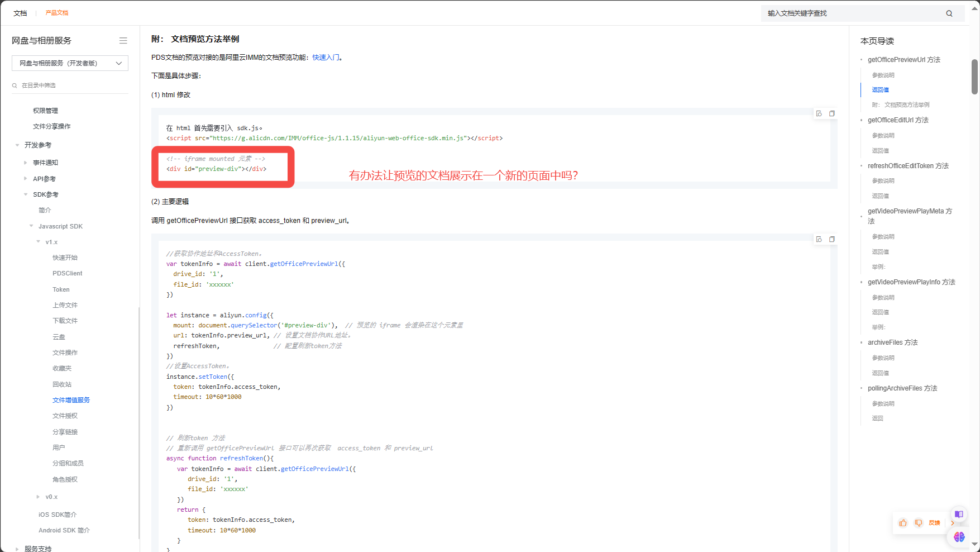The height and width of the screenshot is (552, 980).
Task: Open Android SDK 简介 in sidebar
Action: [x=64, y=530]
